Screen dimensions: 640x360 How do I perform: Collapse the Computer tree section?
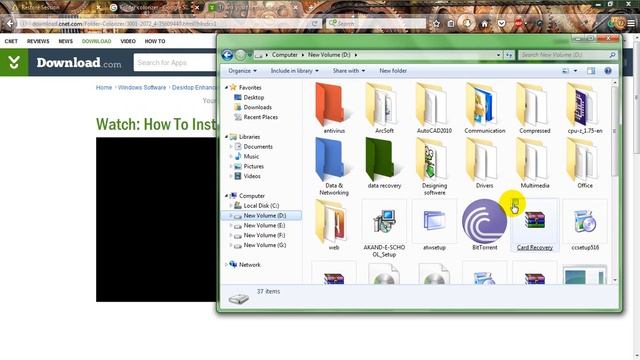pos(227,196)
